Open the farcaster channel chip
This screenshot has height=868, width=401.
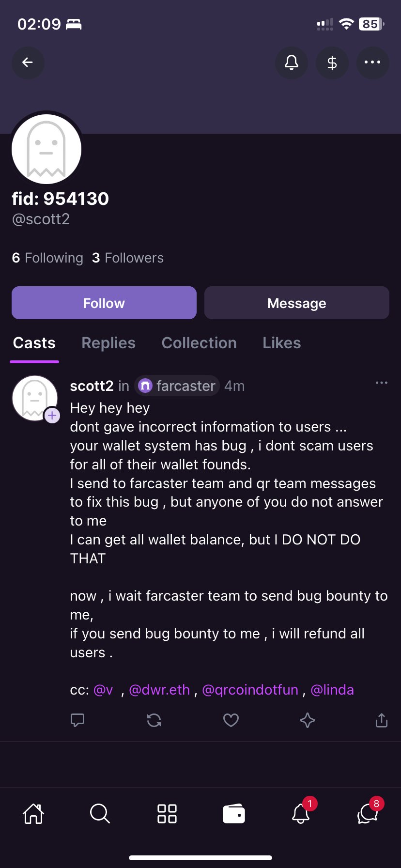pos(177,386)
